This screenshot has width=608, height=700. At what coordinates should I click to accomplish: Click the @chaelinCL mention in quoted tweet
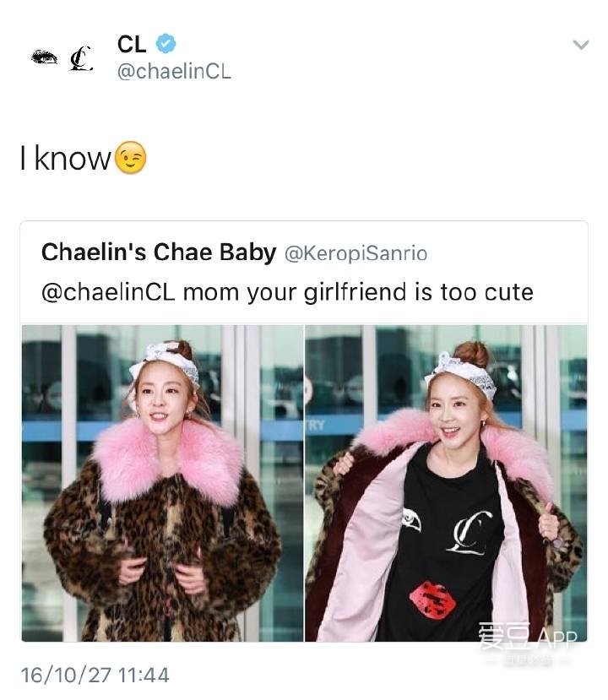(x=108, y=292)
